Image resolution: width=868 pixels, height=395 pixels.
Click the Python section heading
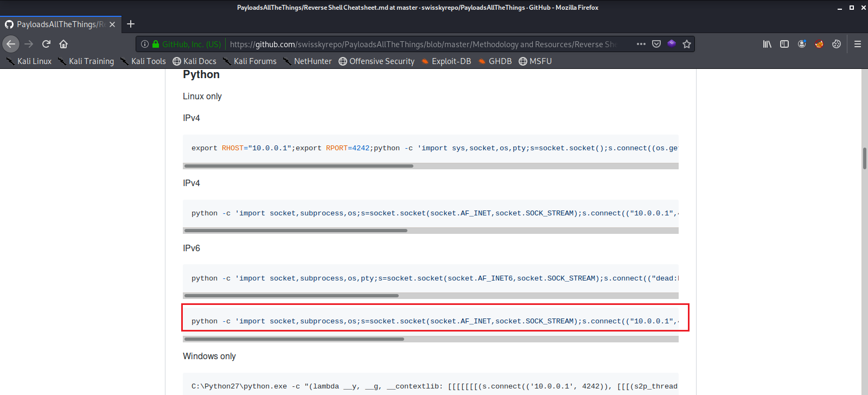click(x=201, y=75)
